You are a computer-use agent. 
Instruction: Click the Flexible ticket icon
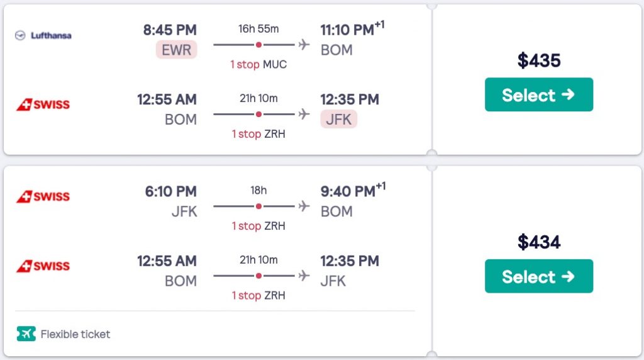(x=26, y=334)
